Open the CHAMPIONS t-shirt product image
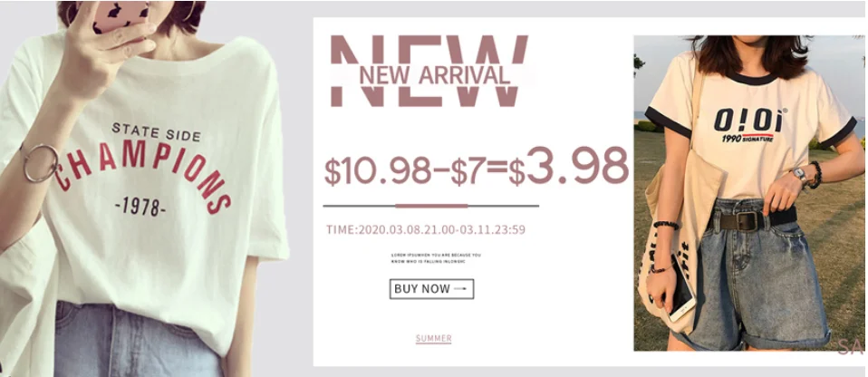 [145, 188]
